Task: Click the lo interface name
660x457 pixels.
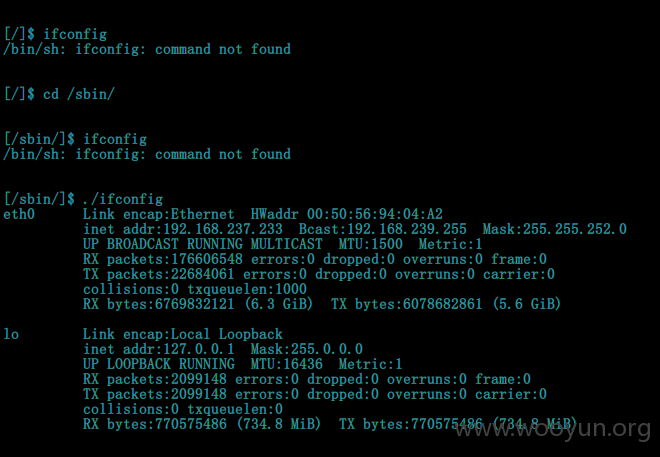Action: pyautogui.click(x=11, y=334)
